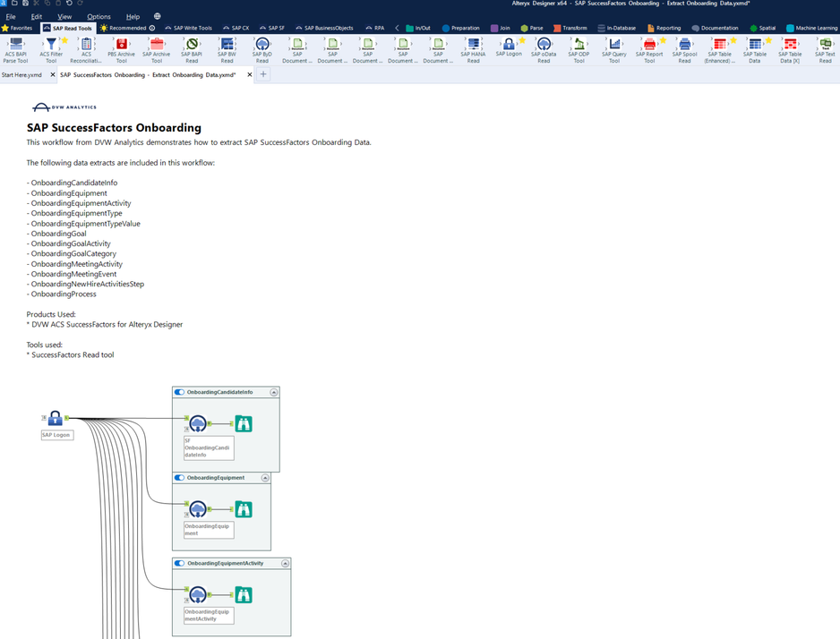Click the globe language icon
Screen dimensions: 840x639
[x=157, y=17]
